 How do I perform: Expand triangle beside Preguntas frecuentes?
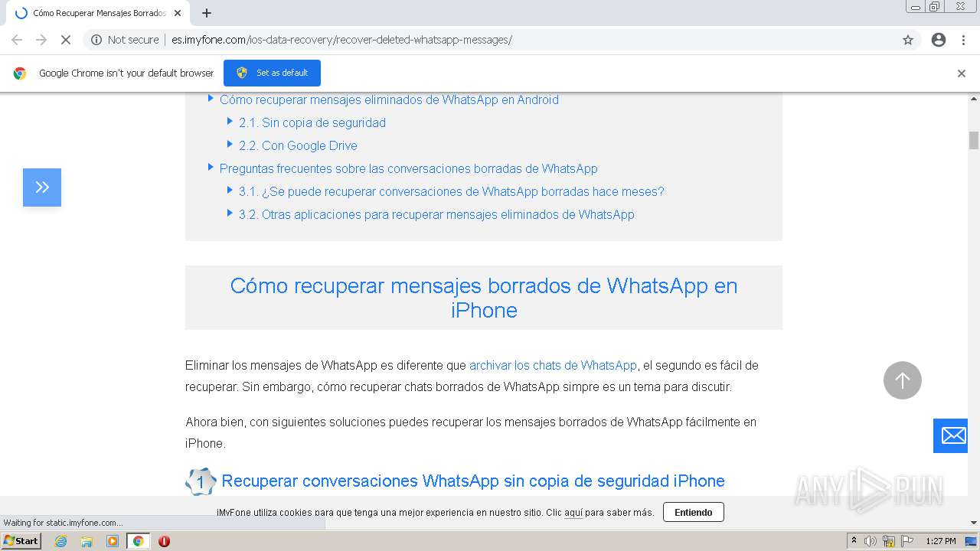[x=211, y=167]
